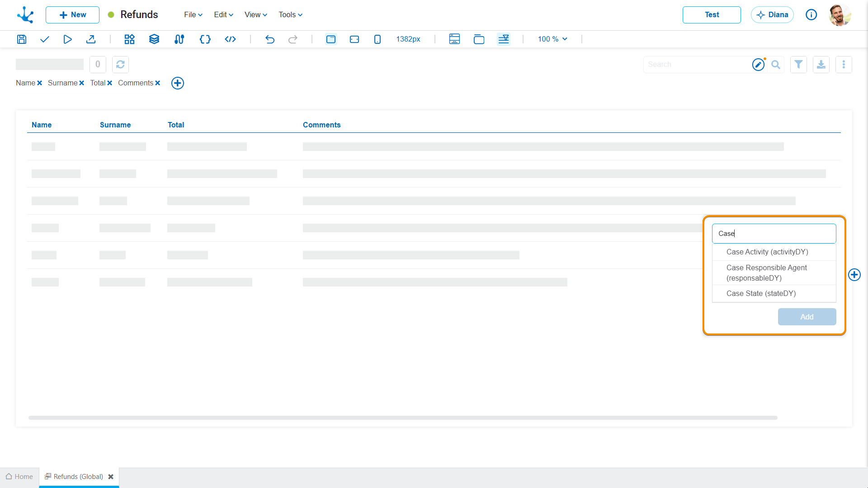Click the Search input field
This screenshot has height=488, width=868.
pyautogui.click(x=698, y=65)
